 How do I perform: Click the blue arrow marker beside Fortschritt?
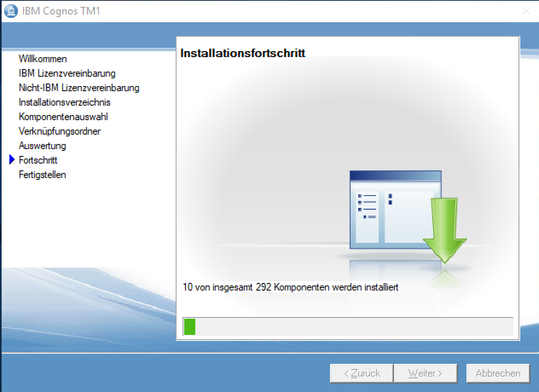point(12,160)
